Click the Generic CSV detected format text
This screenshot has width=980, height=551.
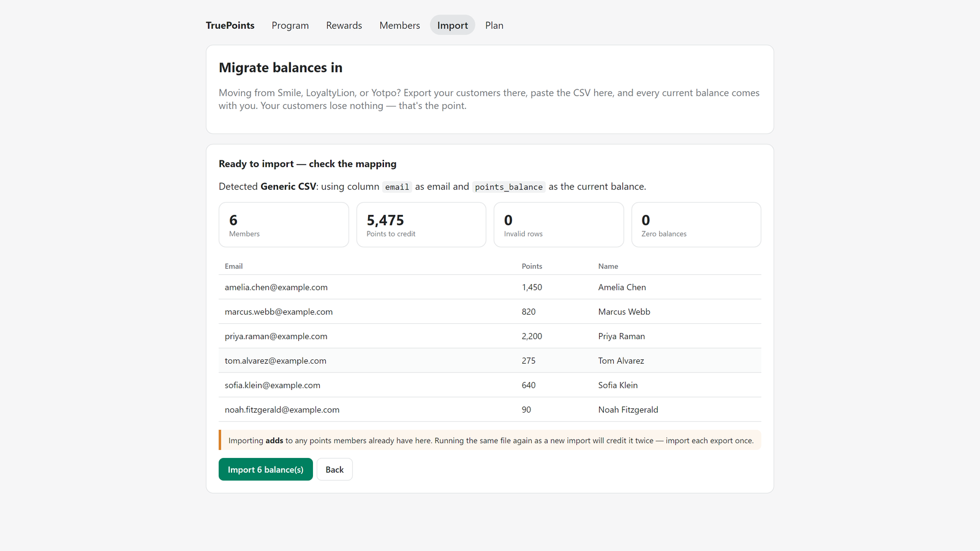click(288, 186)
